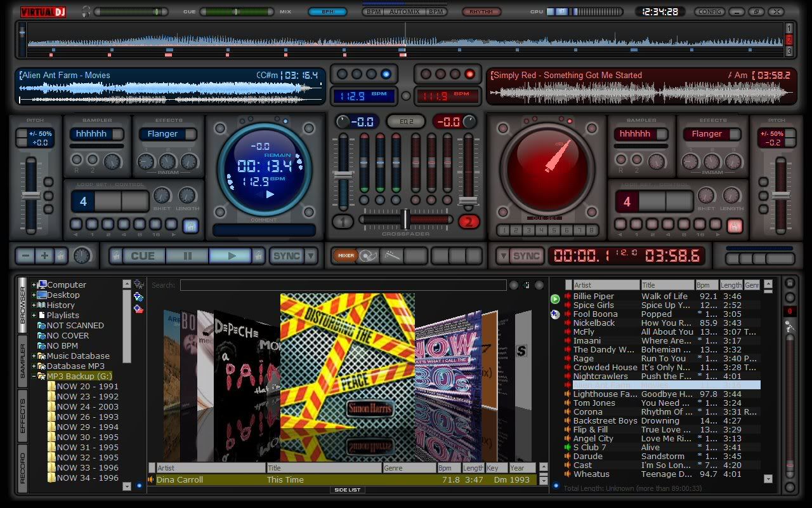812x508 pixels.
Task: Open dropdown arrow next to left SYNC
Action: [311, 256]
